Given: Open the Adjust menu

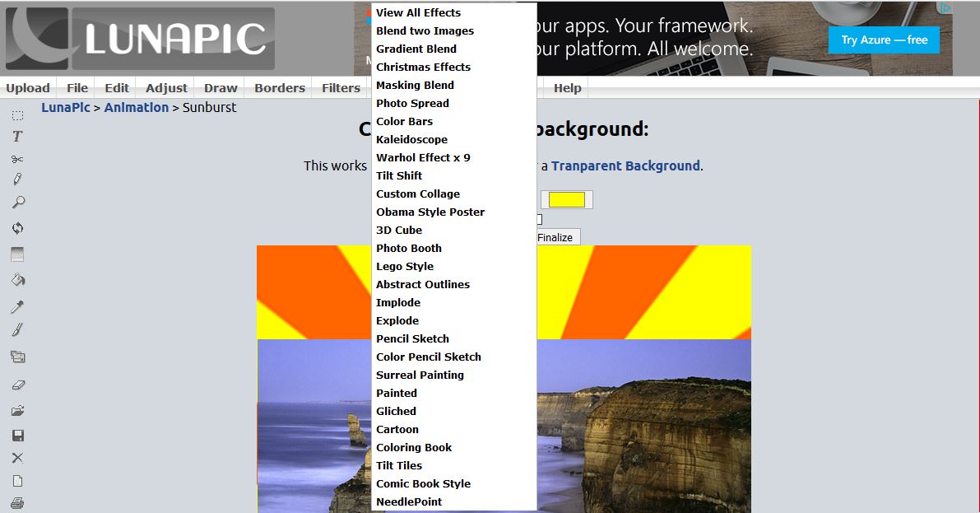Looking at the screenshot, I should (165, 87).
